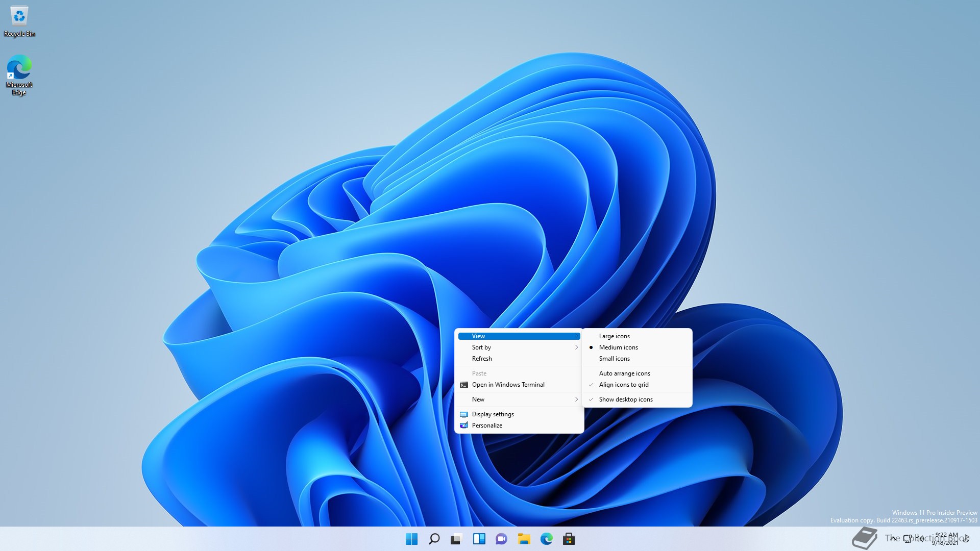Open notification moon icon in tray
The width and height of the screenshot is (980, 551).
966,539
